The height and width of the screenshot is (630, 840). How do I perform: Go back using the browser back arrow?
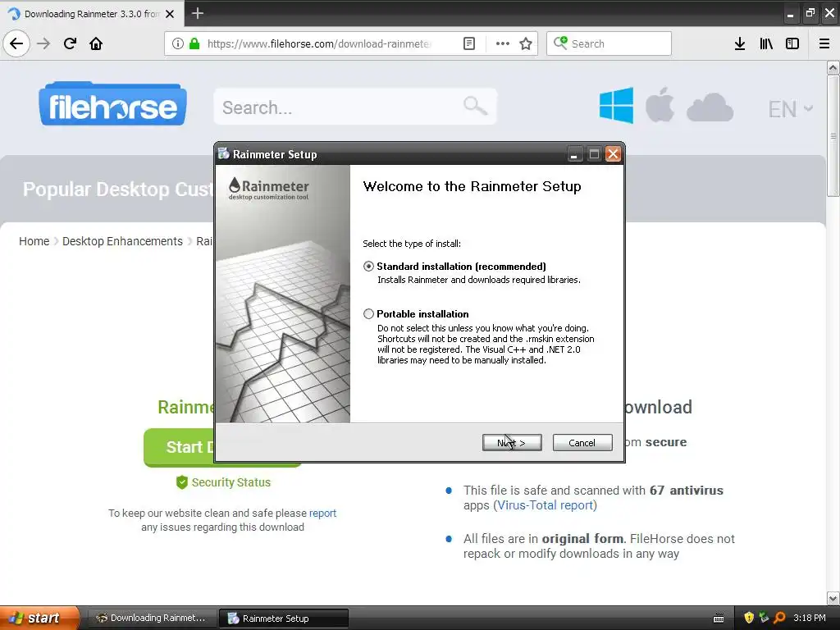(x=16, y=43)
